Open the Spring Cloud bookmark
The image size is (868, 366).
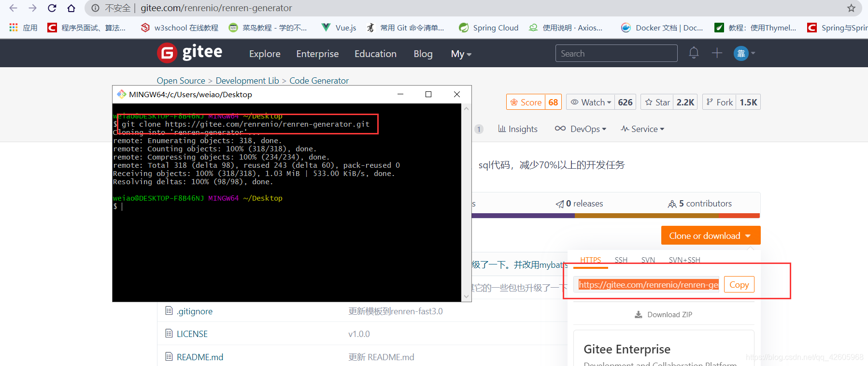coord(489,28)
